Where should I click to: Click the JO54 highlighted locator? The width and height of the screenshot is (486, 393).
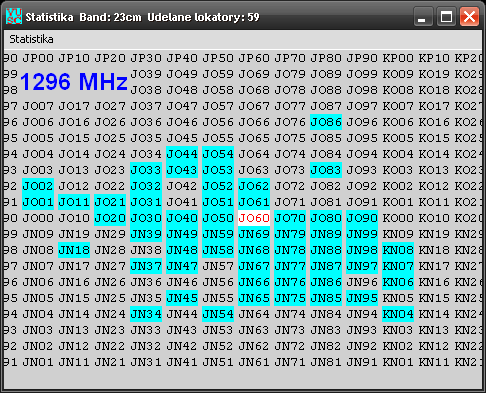(218, 154)
